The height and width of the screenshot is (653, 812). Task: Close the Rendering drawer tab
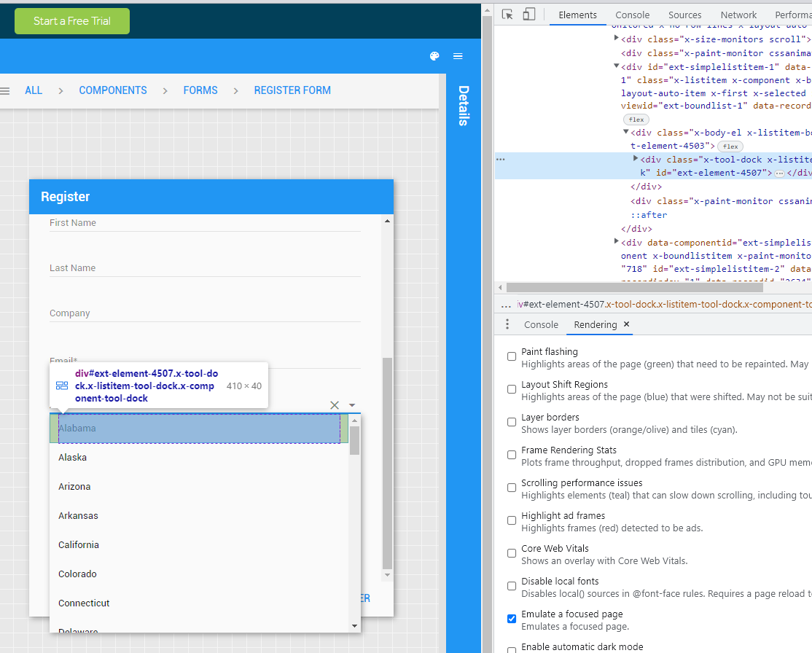[626, 324]
